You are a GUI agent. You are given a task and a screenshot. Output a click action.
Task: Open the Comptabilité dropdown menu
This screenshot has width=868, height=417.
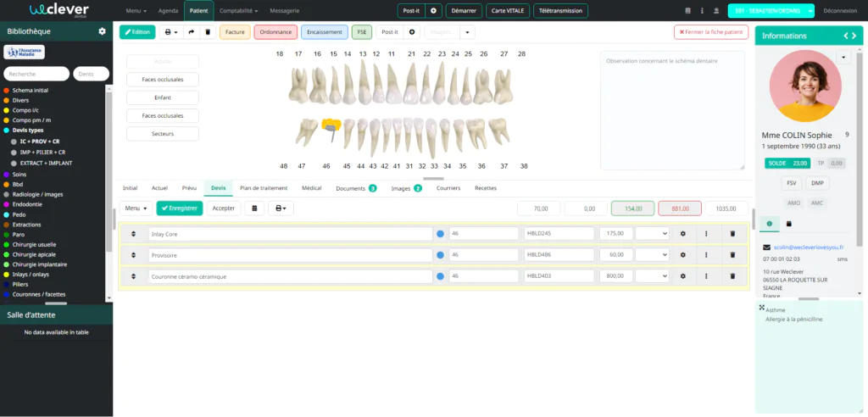click(238, 10)
